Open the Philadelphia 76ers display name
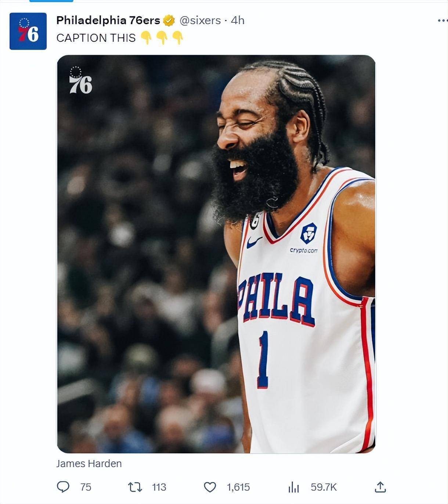 click(108, 21)
